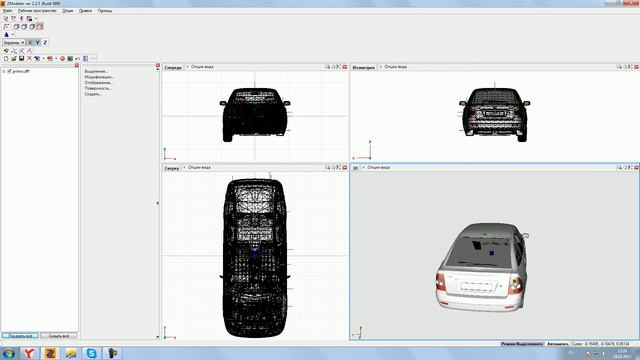The image size is (640, 360).
Task: Open the Рабочее пространство menu
Action: pyautogui.click(x=37, y=11)
